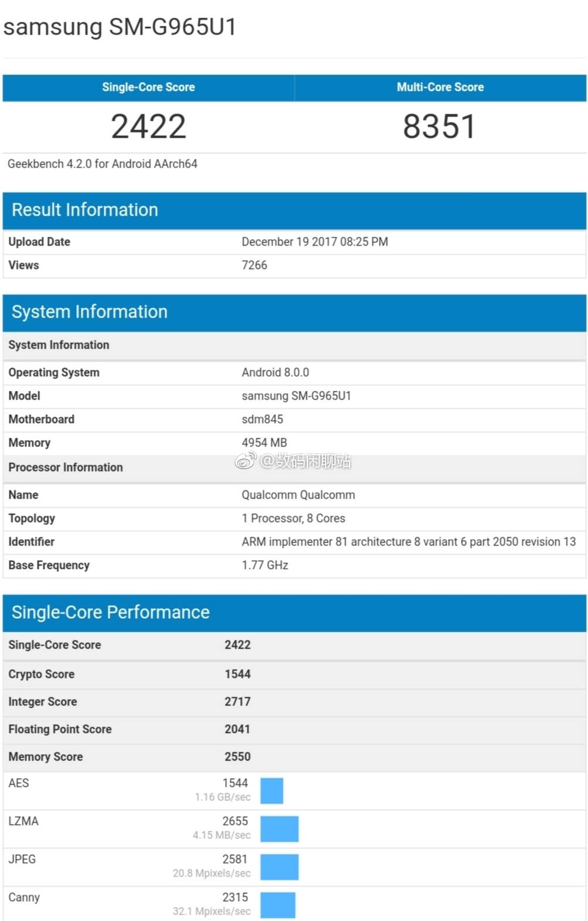Click 'December 19 2017 08:25 PM' value
Screen dimensions: 588x921
point(314,242)
